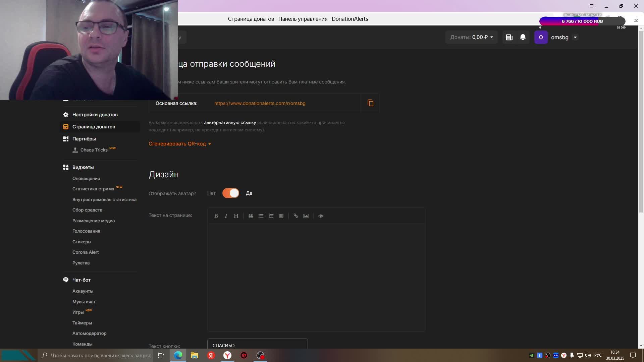Open File Explorer from the taskbar

(195, 355)
